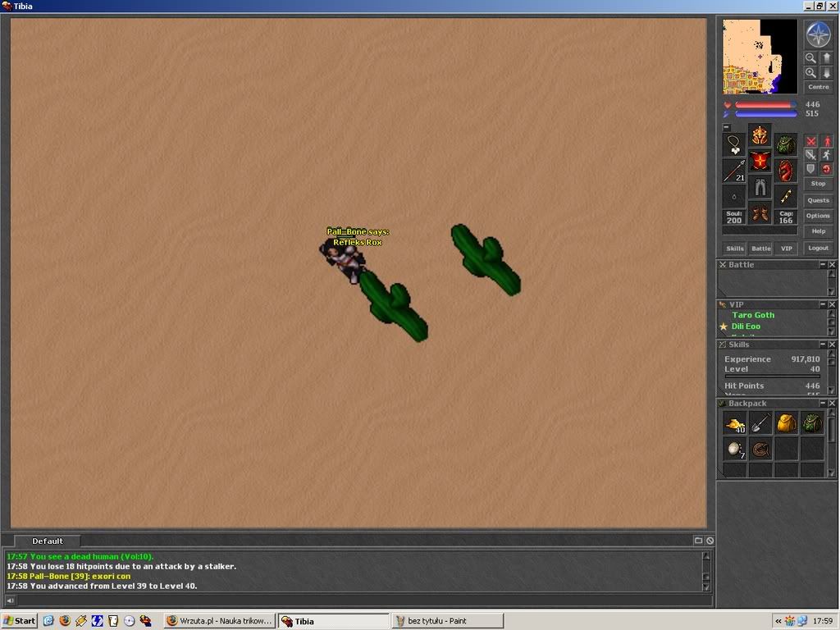This screenshot has width=840, height=630.
Task: Click the ignore list icon in chat
Action: 710,541
